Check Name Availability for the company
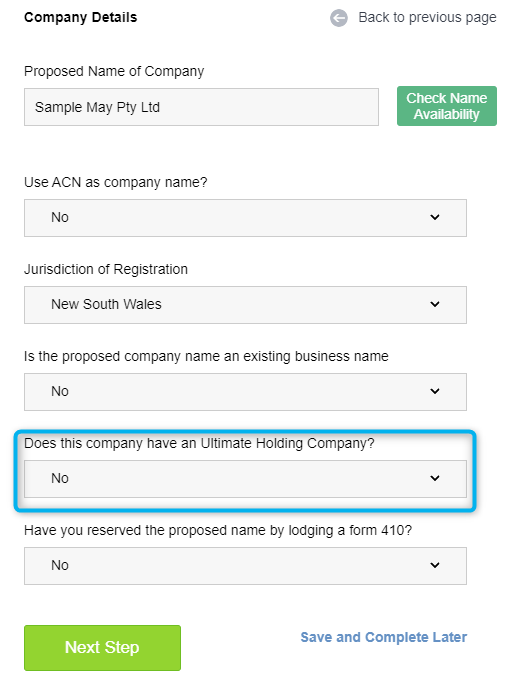 pos(447,106)
